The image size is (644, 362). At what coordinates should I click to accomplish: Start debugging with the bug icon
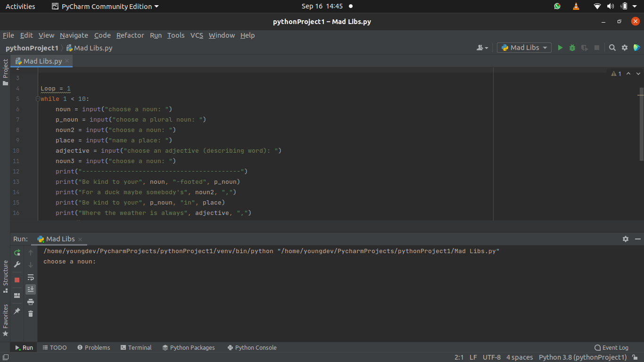(x=572, y=48)
